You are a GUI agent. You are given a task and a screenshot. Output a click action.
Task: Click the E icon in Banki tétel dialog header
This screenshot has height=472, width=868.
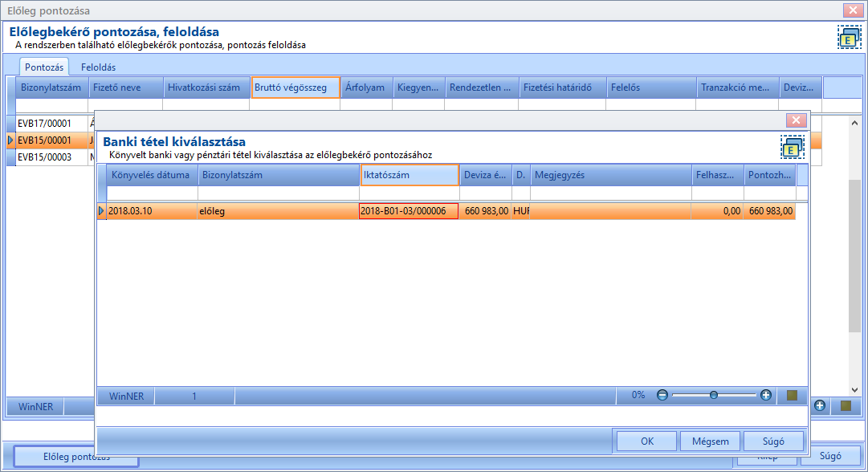[x=793, y=147]
